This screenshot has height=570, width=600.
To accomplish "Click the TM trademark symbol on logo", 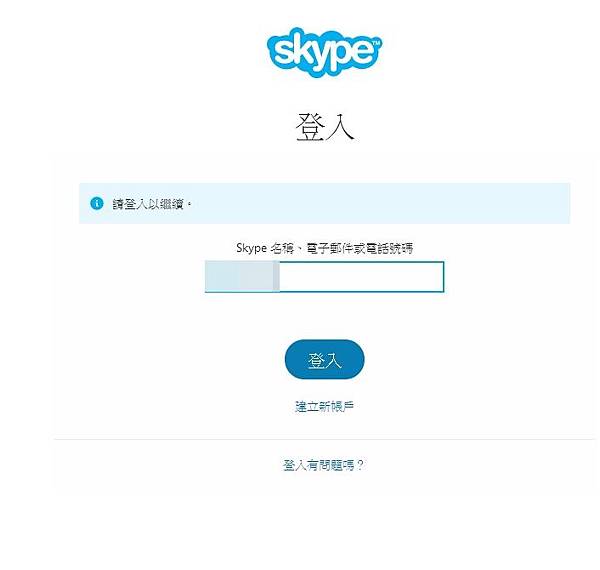I will (x=375, y=42).
